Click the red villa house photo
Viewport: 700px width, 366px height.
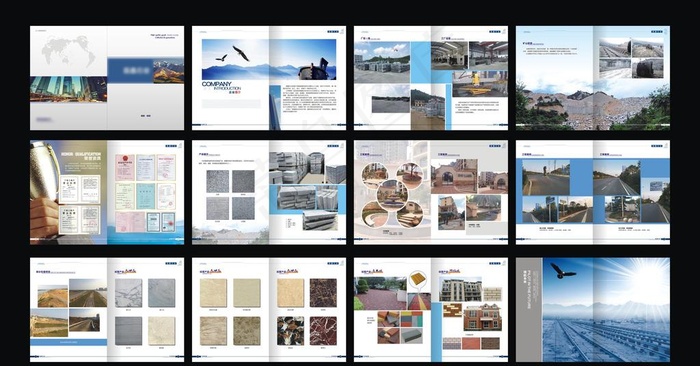click(482, 317)
